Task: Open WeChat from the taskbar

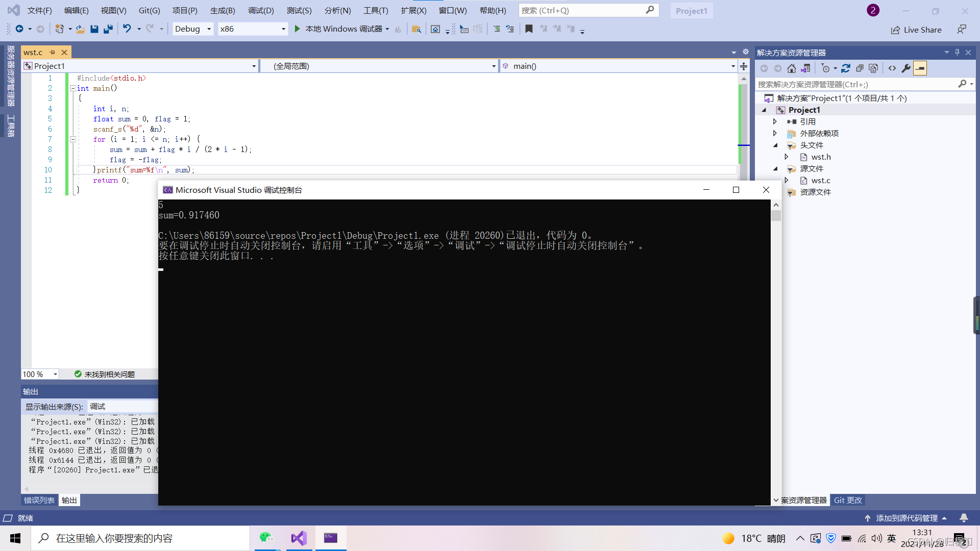Action: [x=266, y=538]
